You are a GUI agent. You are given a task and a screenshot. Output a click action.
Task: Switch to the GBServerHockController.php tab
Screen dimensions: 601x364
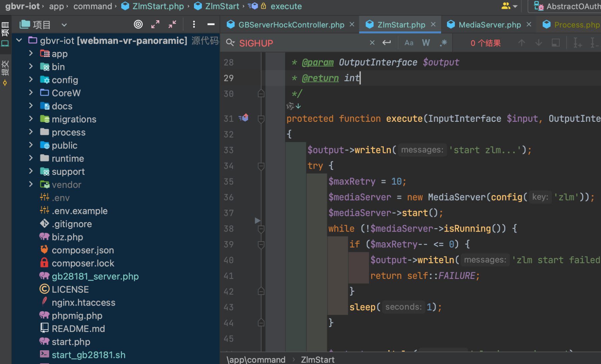pyautogui.click(x=291, y=25)
